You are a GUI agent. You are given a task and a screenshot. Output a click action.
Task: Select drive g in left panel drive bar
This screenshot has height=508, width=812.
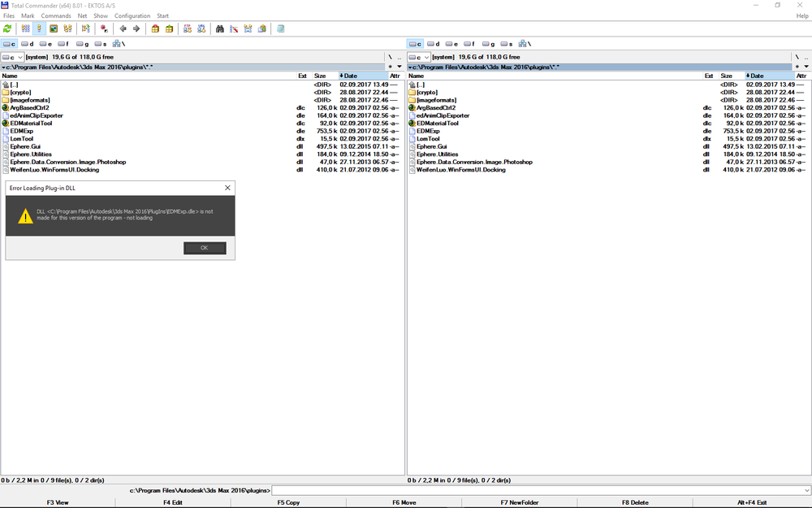(x=82, y=44)
